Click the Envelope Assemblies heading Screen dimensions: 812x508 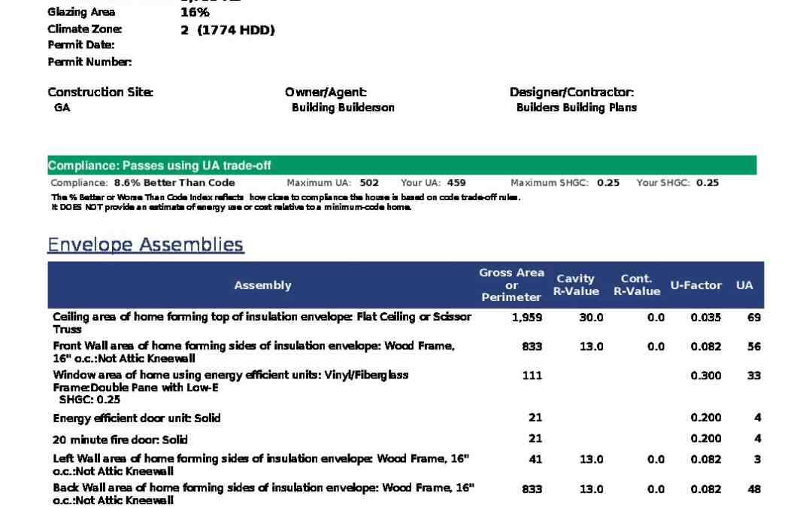pos(145,245)
